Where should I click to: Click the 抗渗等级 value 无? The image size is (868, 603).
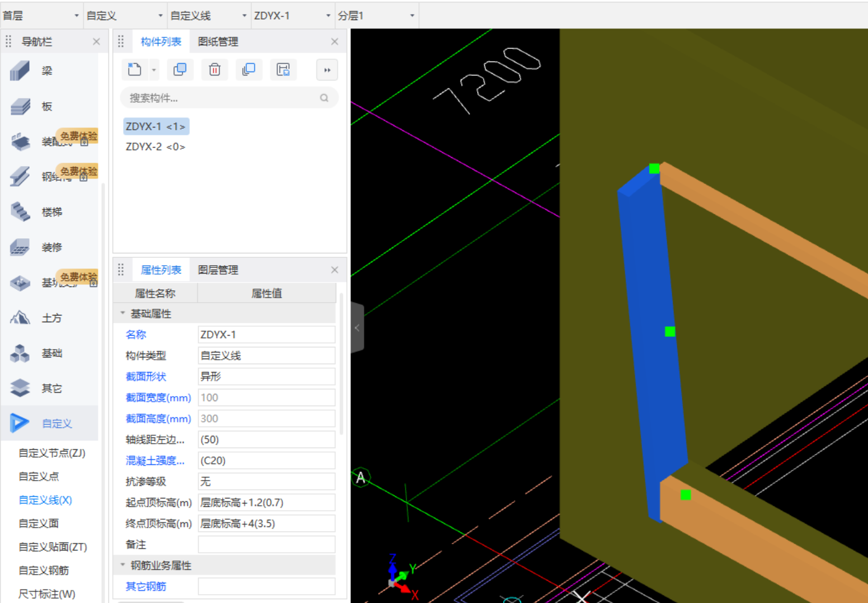pyautogui.click(x=267, y=482)
